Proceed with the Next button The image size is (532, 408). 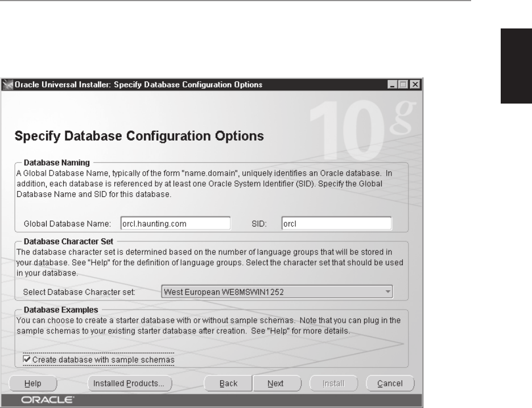coord(277,384)
